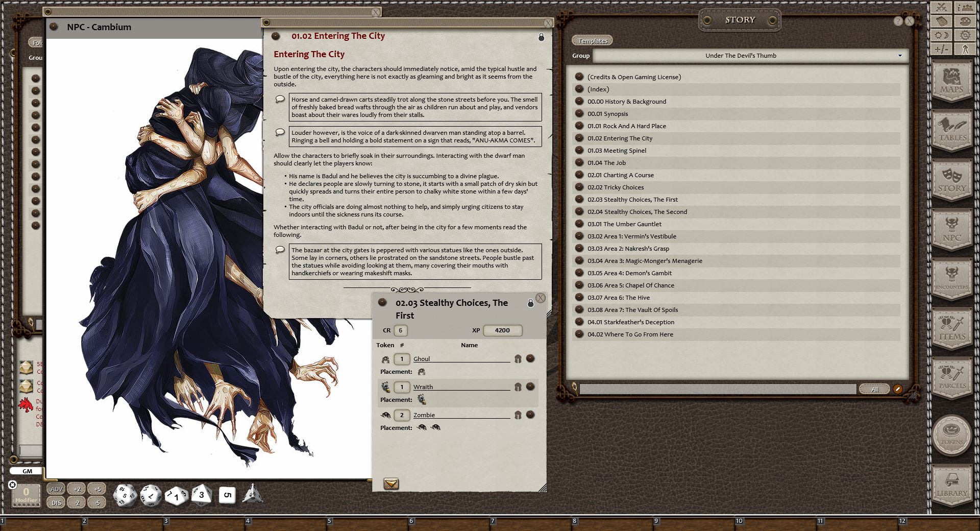Open the Options gear icon
Viewport: 980px width, 531px height.
(965, 35)
